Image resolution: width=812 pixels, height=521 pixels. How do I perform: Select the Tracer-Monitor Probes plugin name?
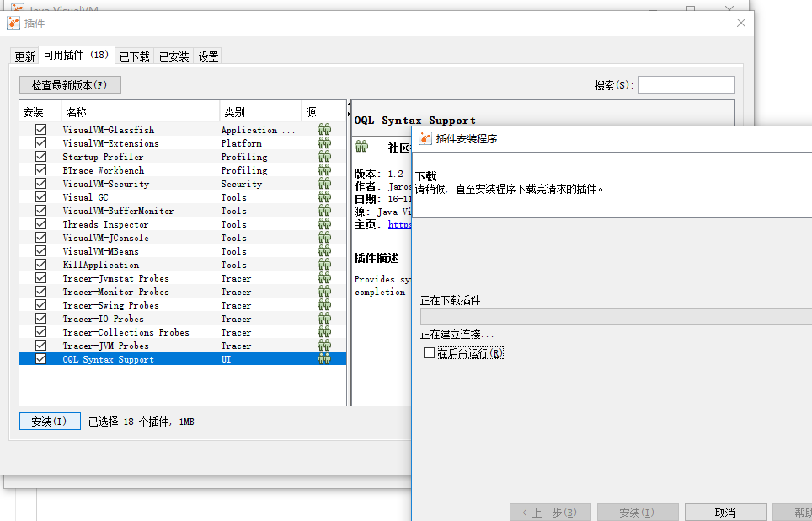coord(116,292)
